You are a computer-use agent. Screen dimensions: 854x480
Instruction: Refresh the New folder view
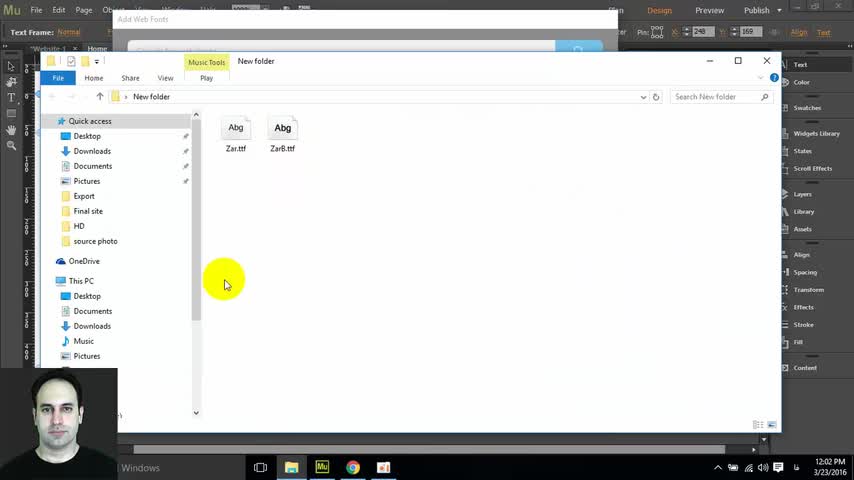(x=656, y=97)
